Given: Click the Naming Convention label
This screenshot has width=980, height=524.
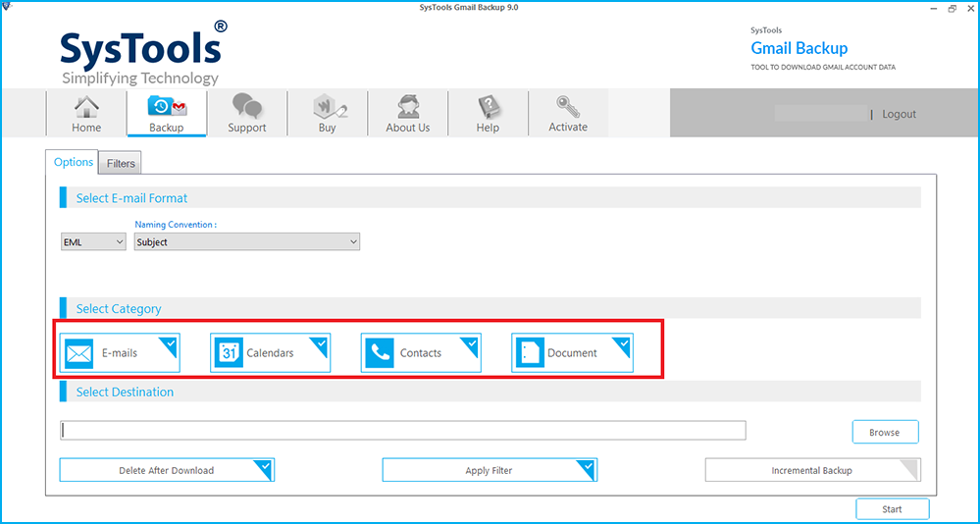Looking at the screenshot, I should (176, 225).
